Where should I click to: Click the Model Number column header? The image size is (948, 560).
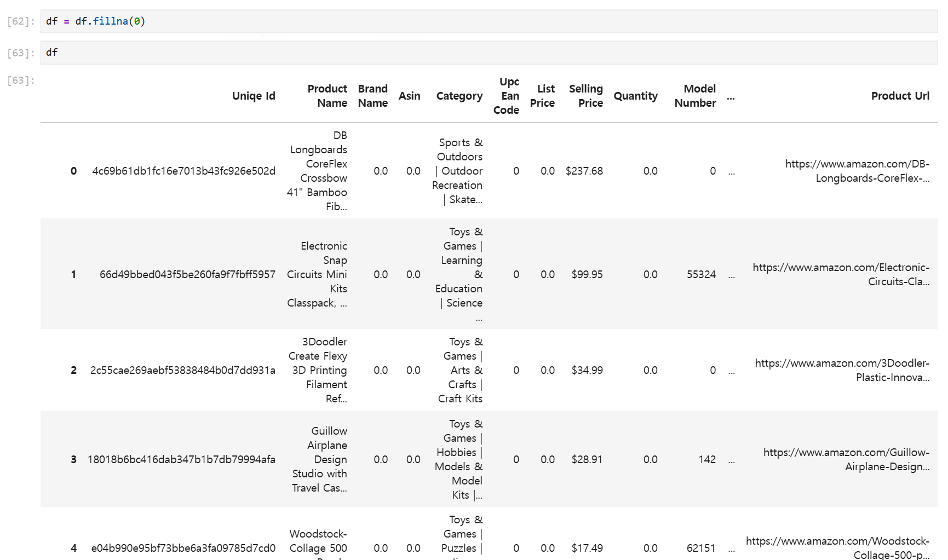point(695,96)
